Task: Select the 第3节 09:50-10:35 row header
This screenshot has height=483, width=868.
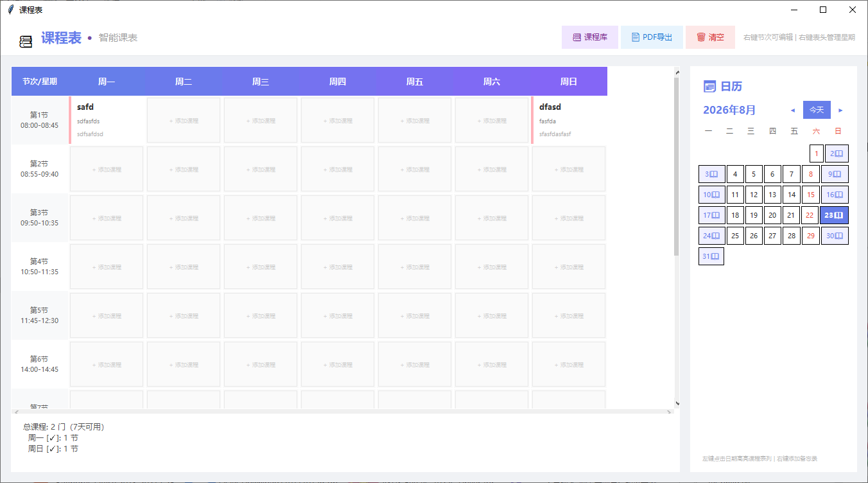Action: pyautogui.click(x=40, y=218)
